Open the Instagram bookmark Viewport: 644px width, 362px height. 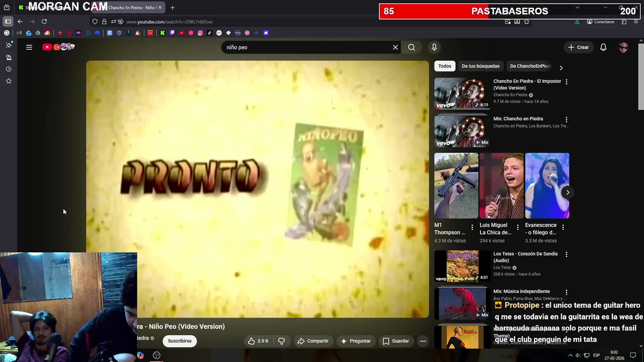[x=200, y=33]
